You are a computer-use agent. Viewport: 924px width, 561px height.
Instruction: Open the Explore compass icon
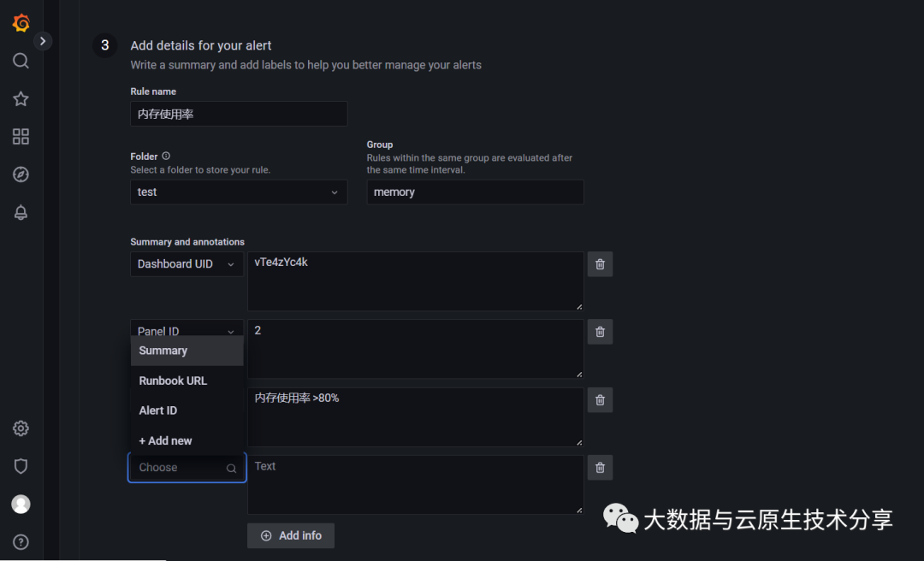click(x=21, y=174)
